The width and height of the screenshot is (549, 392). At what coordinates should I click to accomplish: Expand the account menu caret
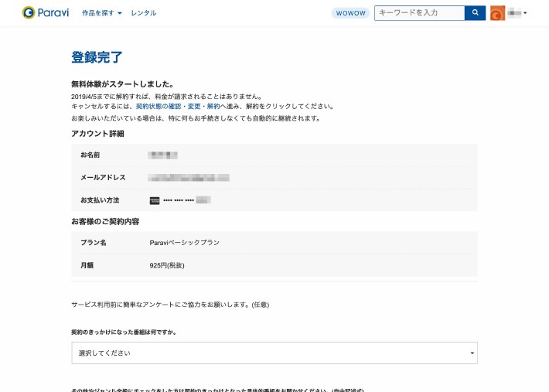525,13
